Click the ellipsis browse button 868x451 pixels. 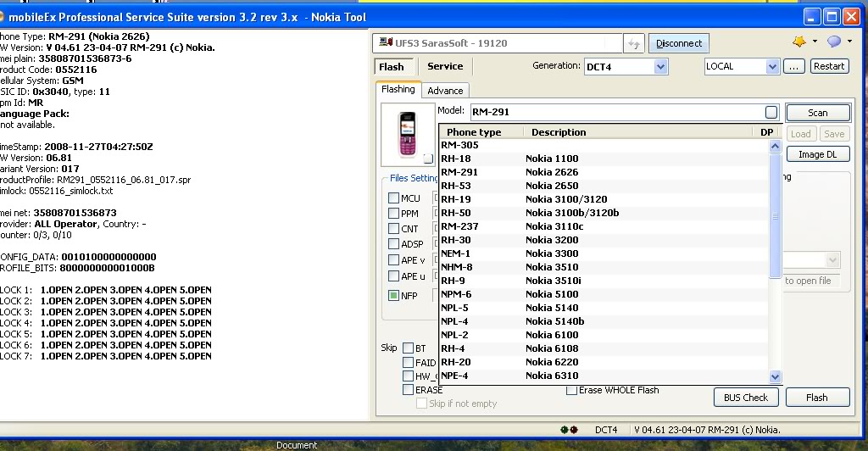point(793,66)
